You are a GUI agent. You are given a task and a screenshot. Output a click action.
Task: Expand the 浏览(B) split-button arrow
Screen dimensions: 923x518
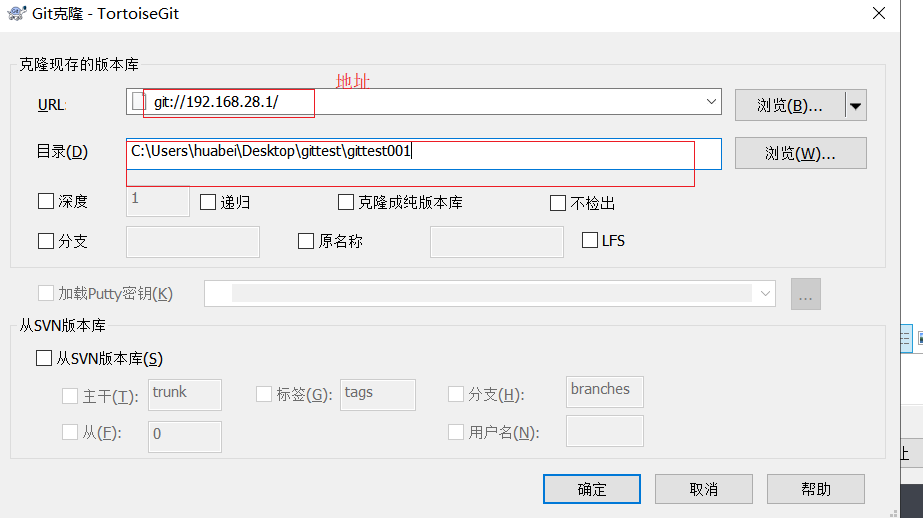[856, 106]
